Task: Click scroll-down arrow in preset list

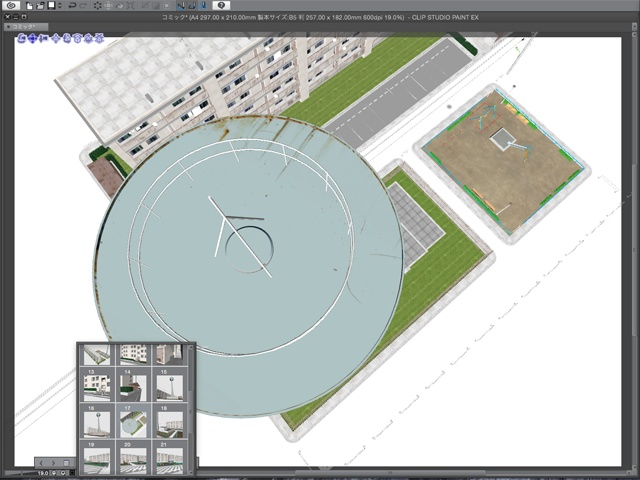Action: pyautogui.click(x=190, y=471)
